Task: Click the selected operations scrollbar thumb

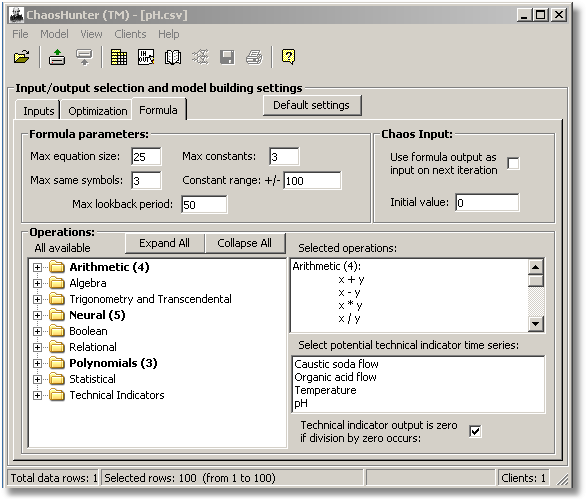Action: 536,281
